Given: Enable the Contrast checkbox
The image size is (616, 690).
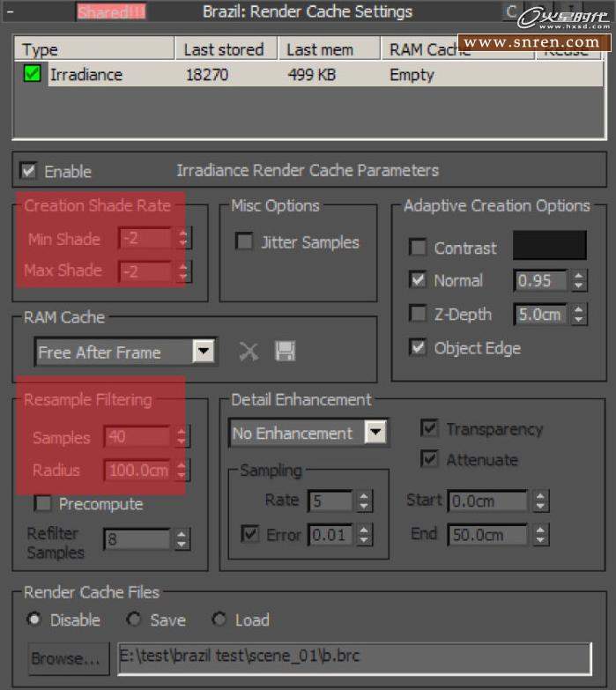Looking at the screenshot, I should coord(418,248).
